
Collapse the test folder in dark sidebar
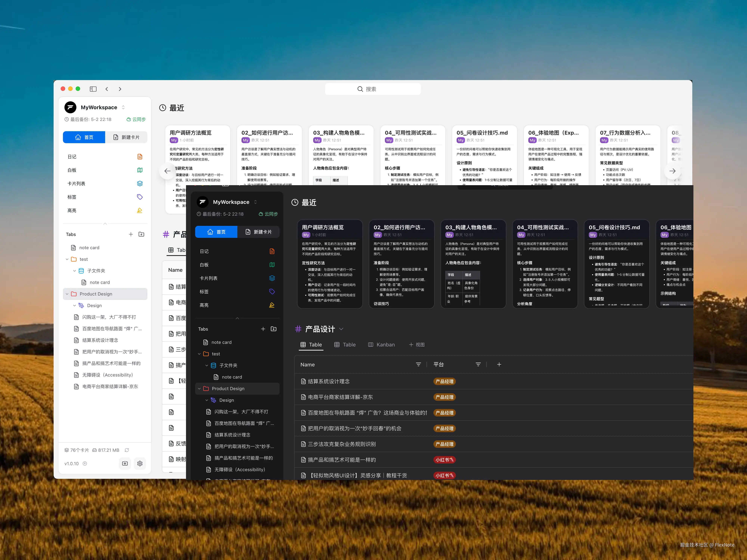[x=199, y=354]
